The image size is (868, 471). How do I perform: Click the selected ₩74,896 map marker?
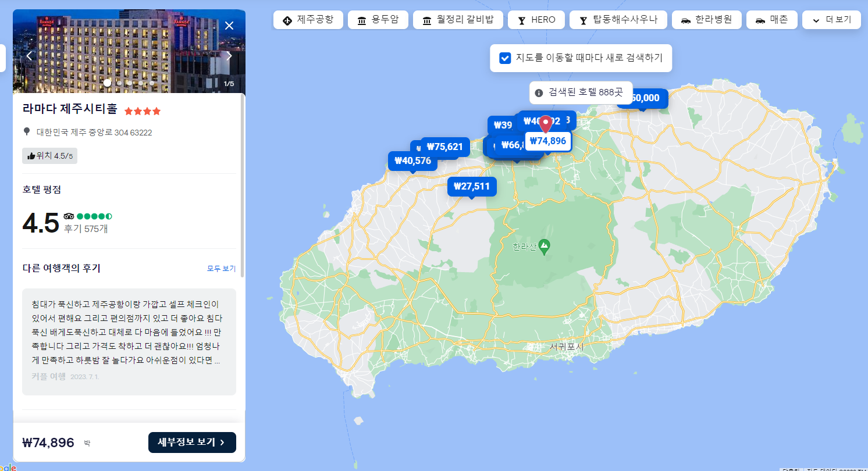pyautogui.click(x=548, y=141)
